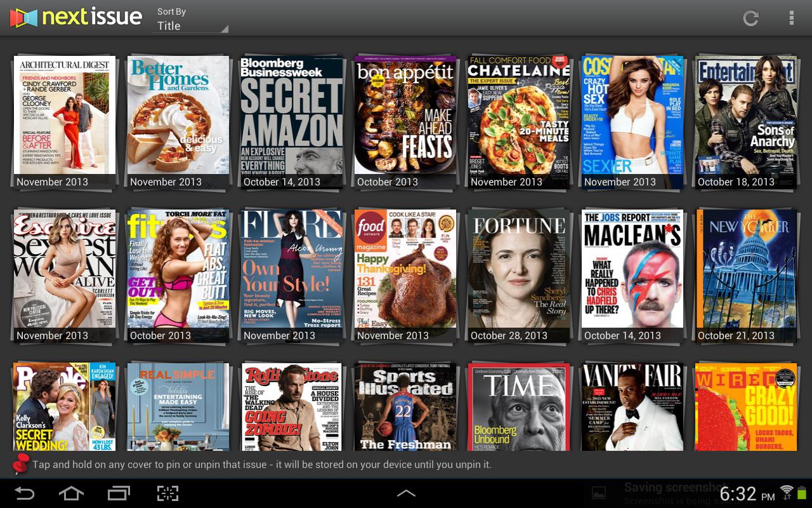
Task: Open The New Yorker October 21 issue
Action: click(746, 276)
